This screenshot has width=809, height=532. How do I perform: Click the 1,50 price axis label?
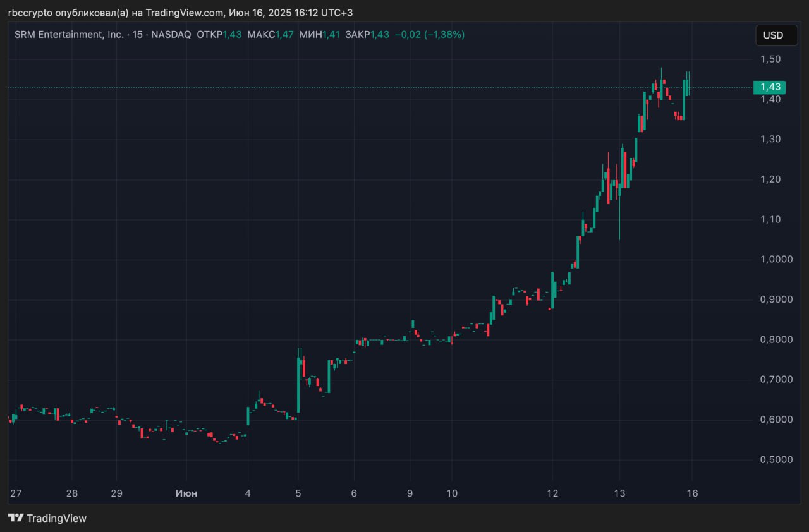coord(770,59)
